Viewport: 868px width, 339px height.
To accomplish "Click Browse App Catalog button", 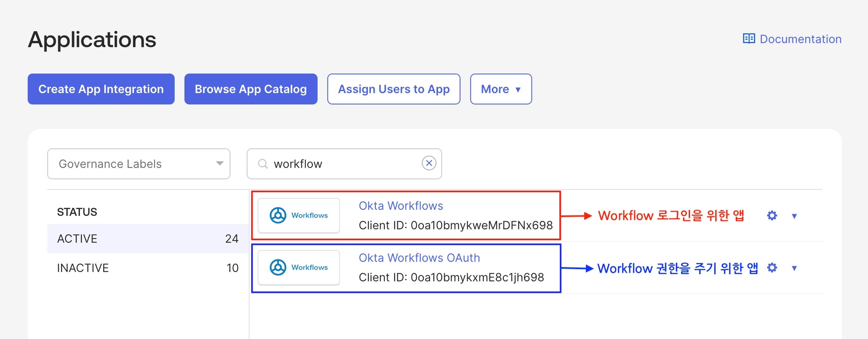I will coord(251,89).
